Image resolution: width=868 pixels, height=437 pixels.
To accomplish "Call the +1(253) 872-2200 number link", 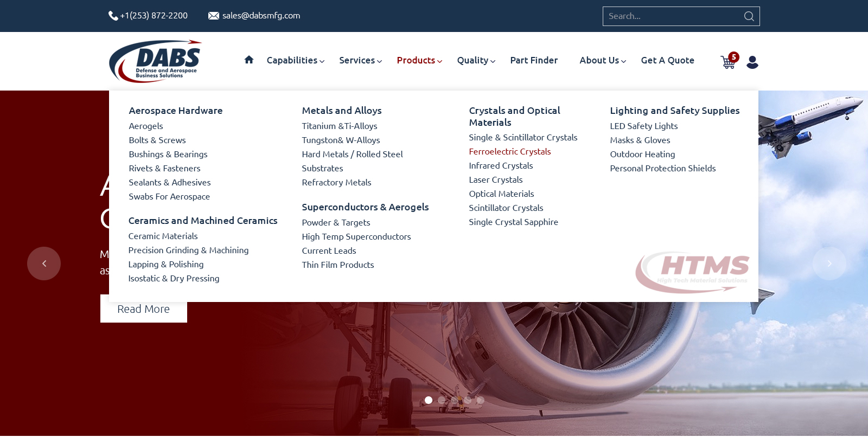I will tap(154, 16).
